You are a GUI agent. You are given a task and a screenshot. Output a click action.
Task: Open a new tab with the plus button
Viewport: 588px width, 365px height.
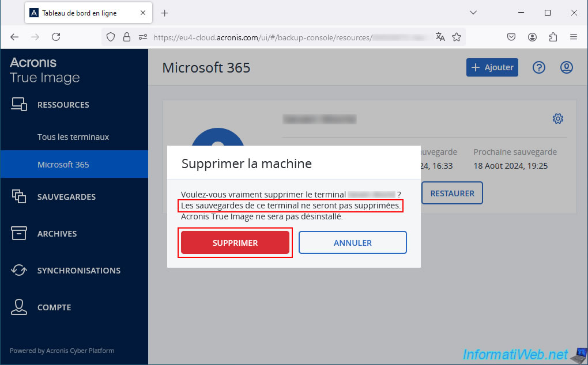pyautogui.click(x=165, y=13)
